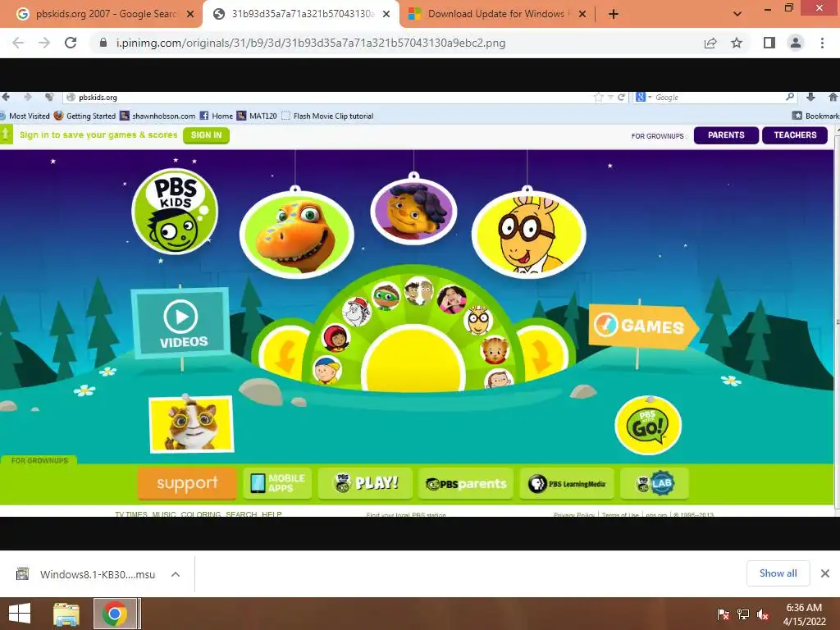This screenshot has width=840, height=630.
Task: Pick the Caillou icon in the wheel
Action: click(x=327, y=370)
